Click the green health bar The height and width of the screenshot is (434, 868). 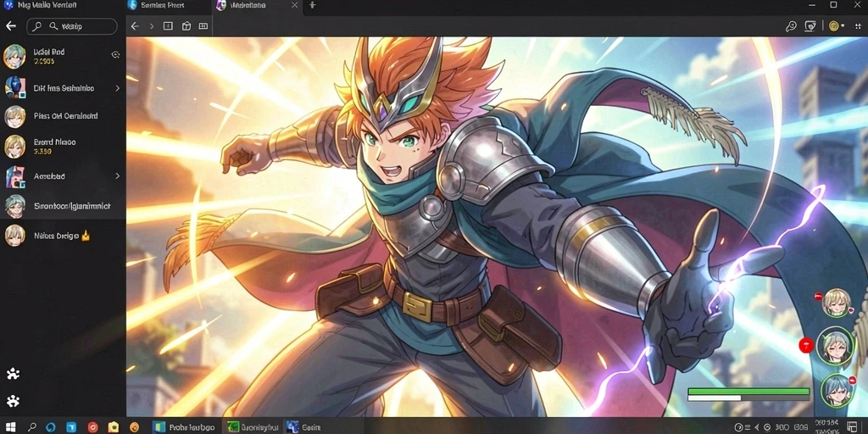(x=748, y=392)
